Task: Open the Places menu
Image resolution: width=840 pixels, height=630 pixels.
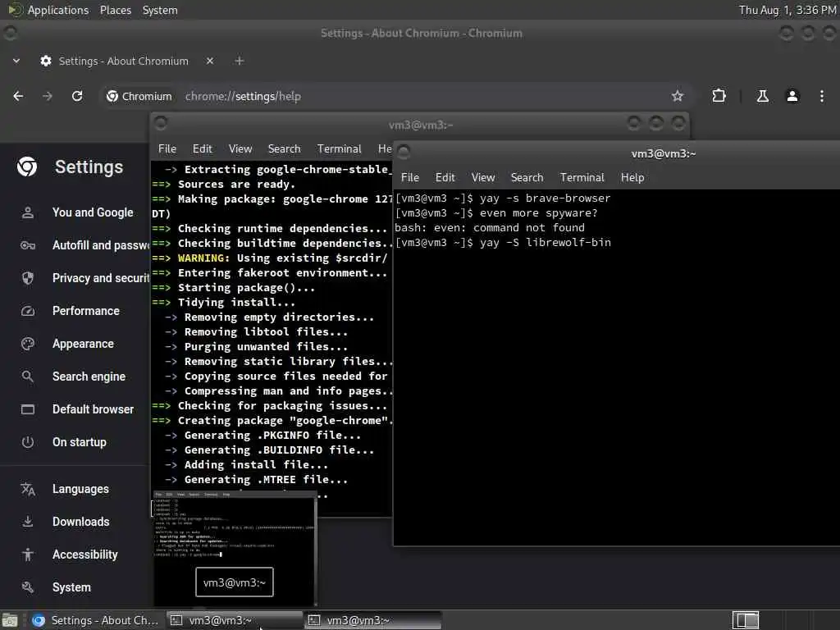Action: pos(115,10)
